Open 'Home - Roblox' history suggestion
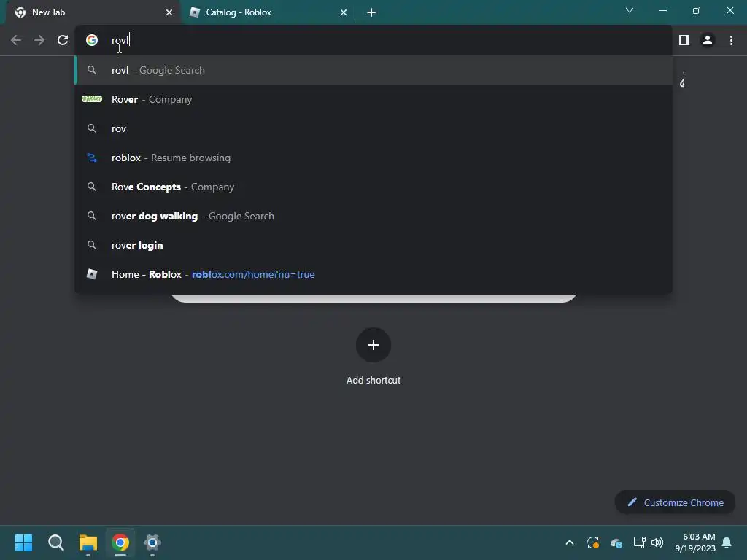The height and width of the screenshot is (560, 747). [373, 274]
